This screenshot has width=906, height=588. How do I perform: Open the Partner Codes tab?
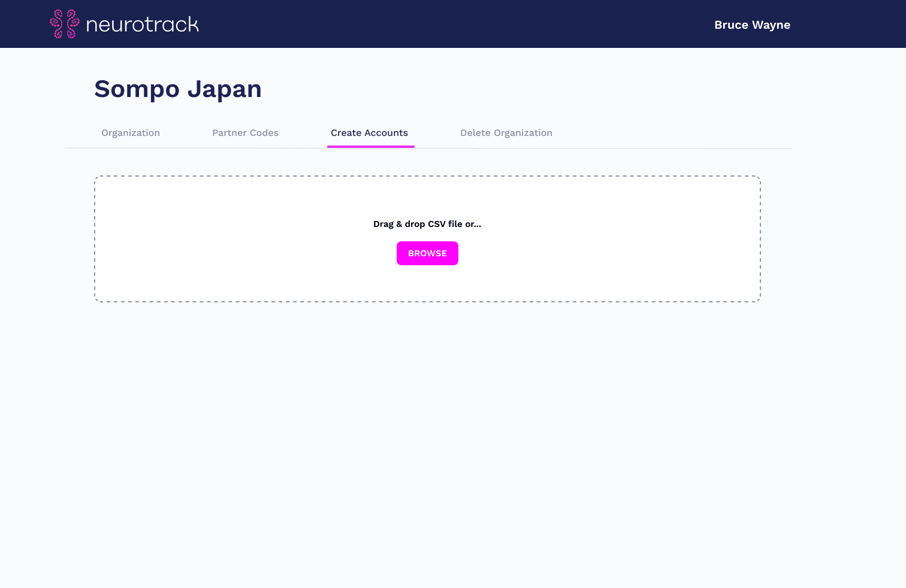[245, 133]
